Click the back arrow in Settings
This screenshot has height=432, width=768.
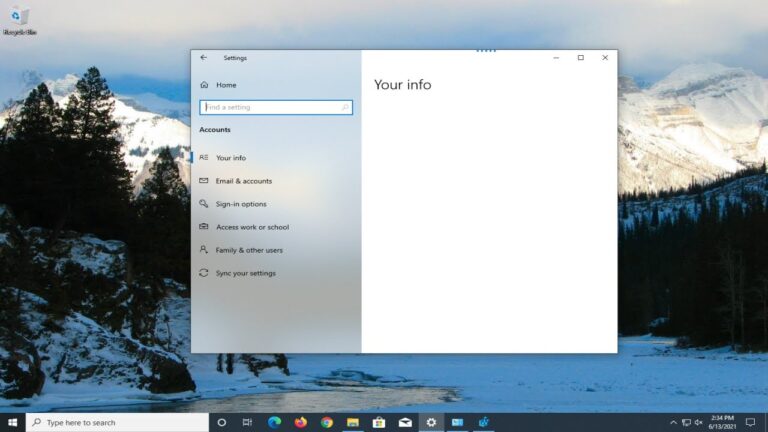(204, 58)
